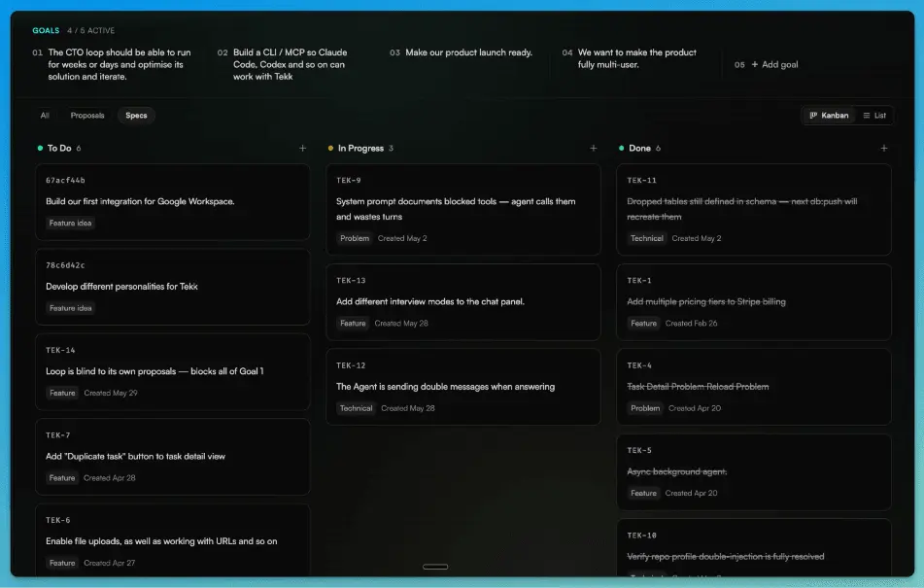The image size is (924, 588).
Task: Open TEK-14 Loop is blind card
Action: (173, 372)
